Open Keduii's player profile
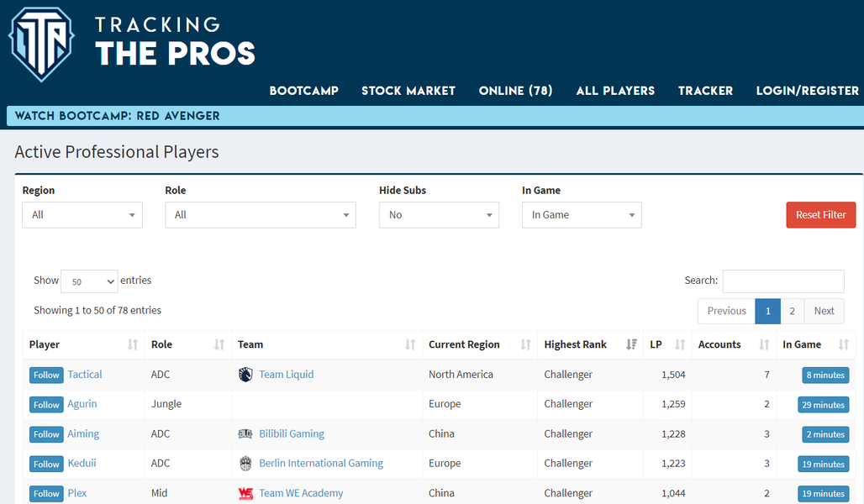The image size is (864, 504). (82, 463)
